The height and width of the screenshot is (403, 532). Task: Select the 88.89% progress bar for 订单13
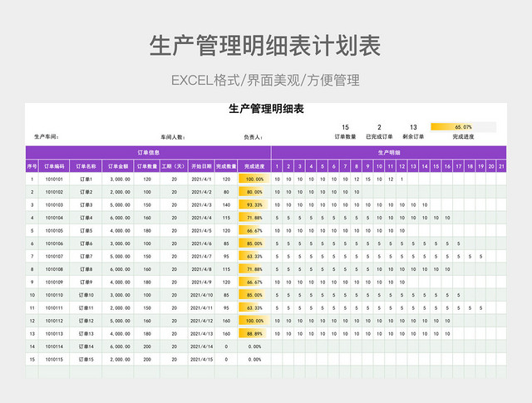coord(253,333)
